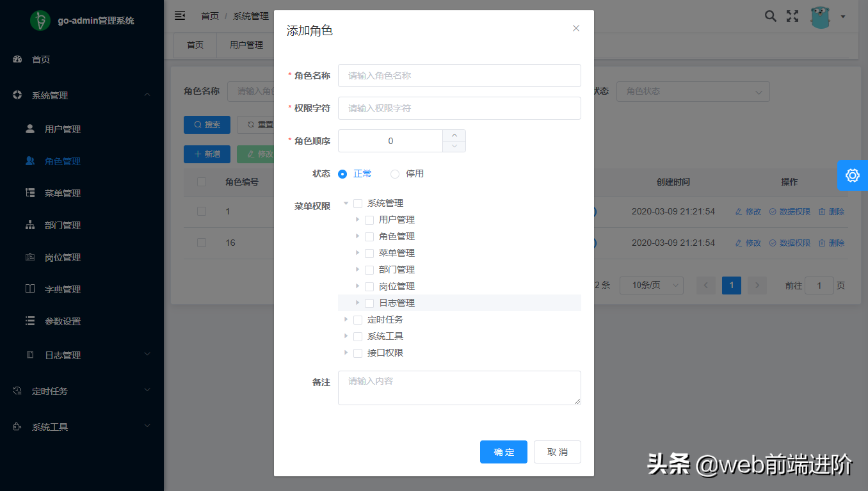
Task: Click the hamburger sidebar collapse icon
Action: coord(180,15)
